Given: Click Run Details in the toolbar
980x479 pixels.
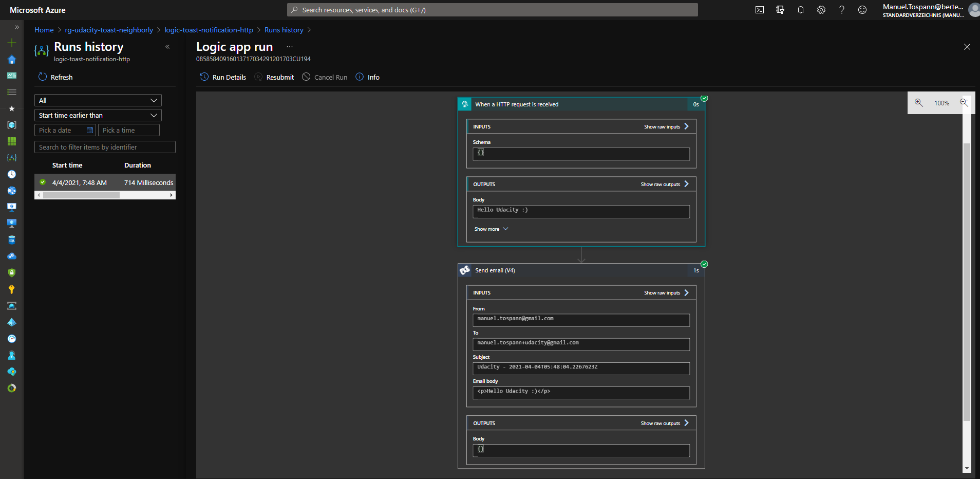Looking at the screenshot, I should tap(223, 77).
